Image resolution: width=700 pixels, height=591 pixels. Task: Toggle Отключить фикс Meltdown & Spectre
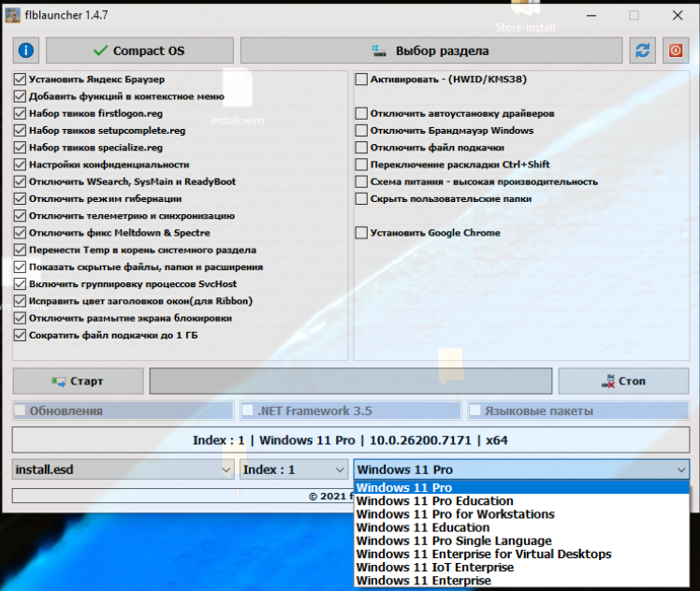[20, 233]
